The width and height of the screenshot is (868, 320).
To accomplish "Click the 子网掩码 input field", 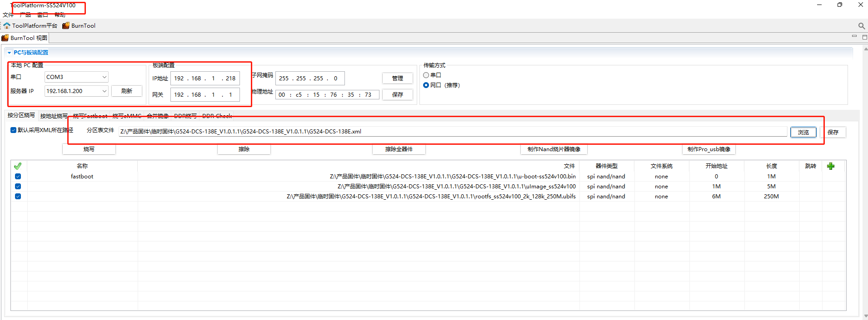I will pyautogui.click(x=310, y=79).
